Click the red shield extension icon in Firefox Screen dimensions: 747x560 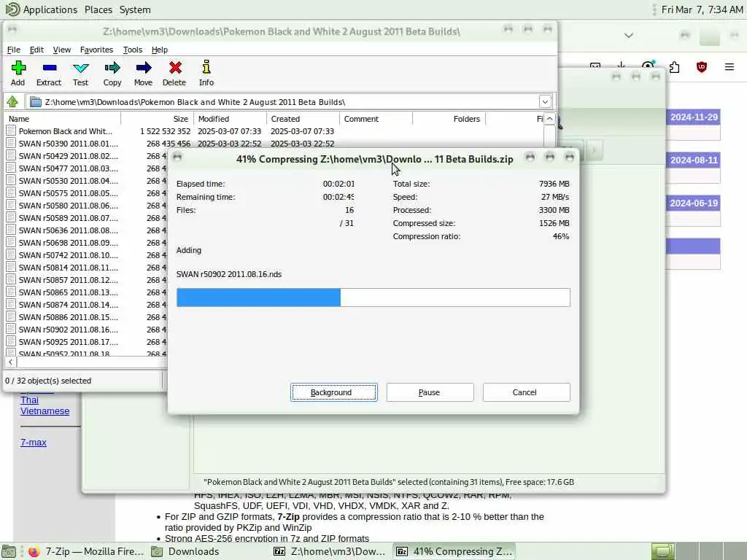(x=701, y=67)
